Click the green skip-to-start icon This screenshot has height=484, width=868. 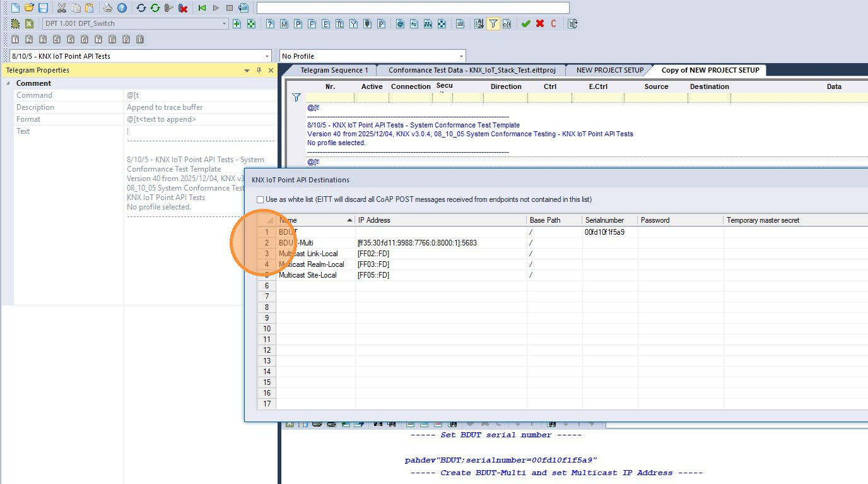(x=202, y=8)
